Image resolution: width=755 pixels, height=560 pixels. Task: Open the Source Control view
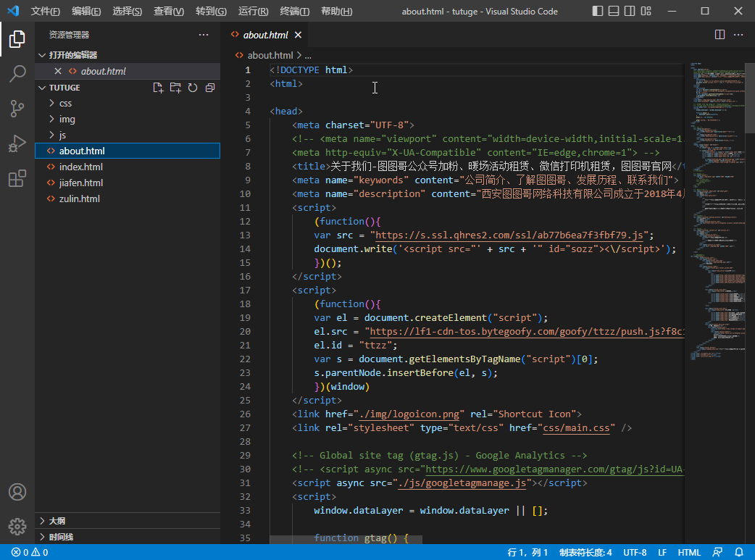[17, 109]
